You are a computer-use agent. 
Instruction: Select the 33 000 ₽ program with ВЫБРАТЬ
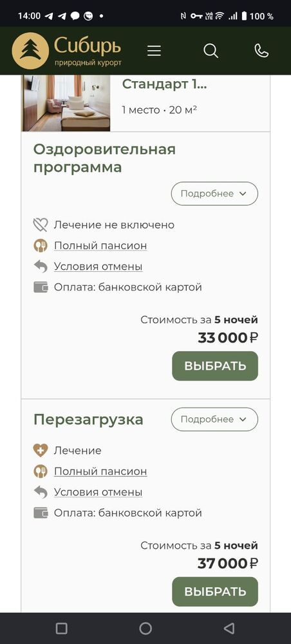coord(215,366)
